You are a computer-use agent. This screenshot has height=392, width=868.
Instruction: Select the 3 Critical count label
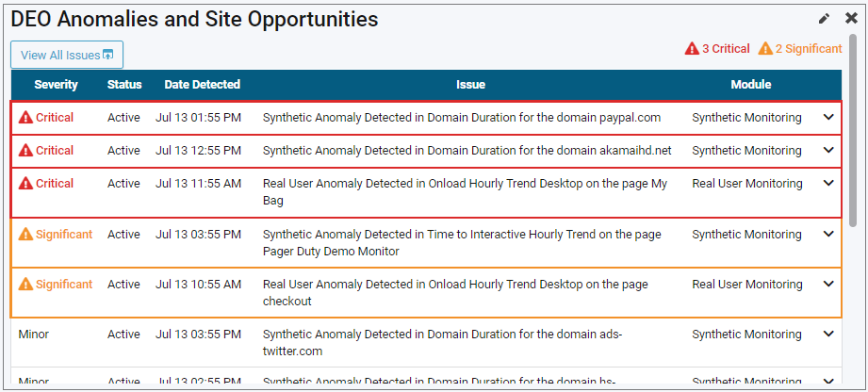tap(726, 49)
